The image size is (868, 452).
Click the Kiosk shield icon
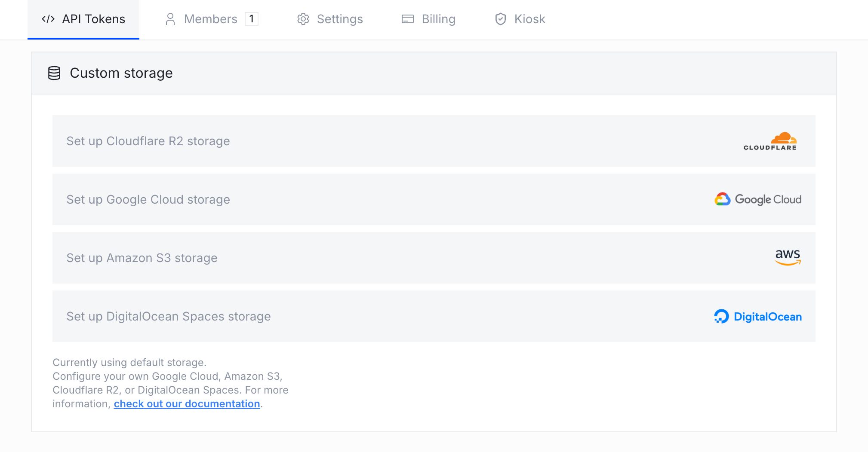(x=501, y=19)
